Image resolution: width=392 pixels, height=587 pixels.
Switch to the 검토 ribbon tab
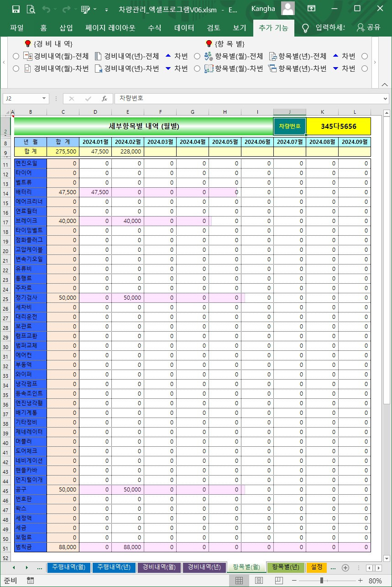[214, 28]
